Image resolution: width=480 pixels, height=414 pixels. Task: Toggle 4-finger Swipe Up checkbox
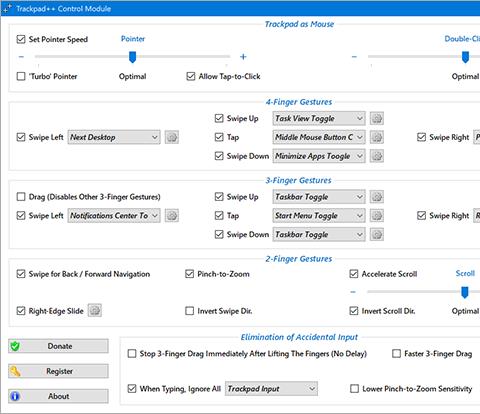coord(219,118)
